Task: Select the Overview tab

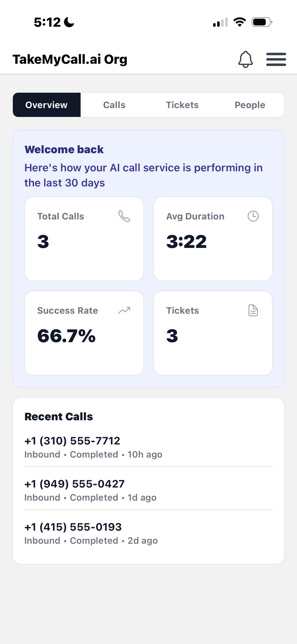Action: pyautogui.click(x=47, y=105)
